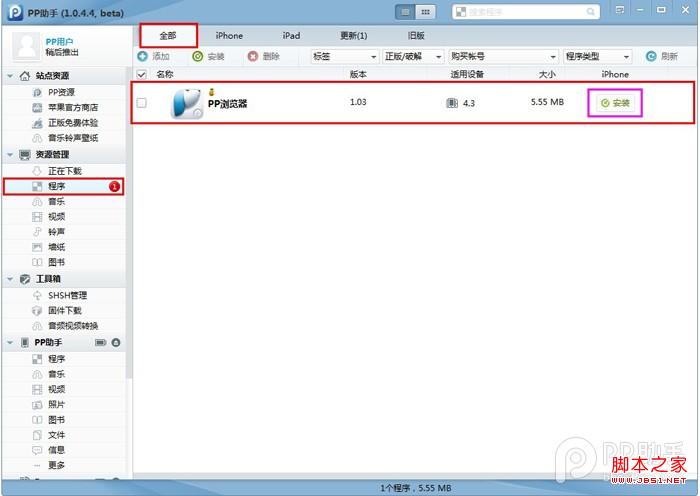Check the PP浏览器 row checkbox
The height and width of the screenshot is (496, 700).
pos(142,103)
